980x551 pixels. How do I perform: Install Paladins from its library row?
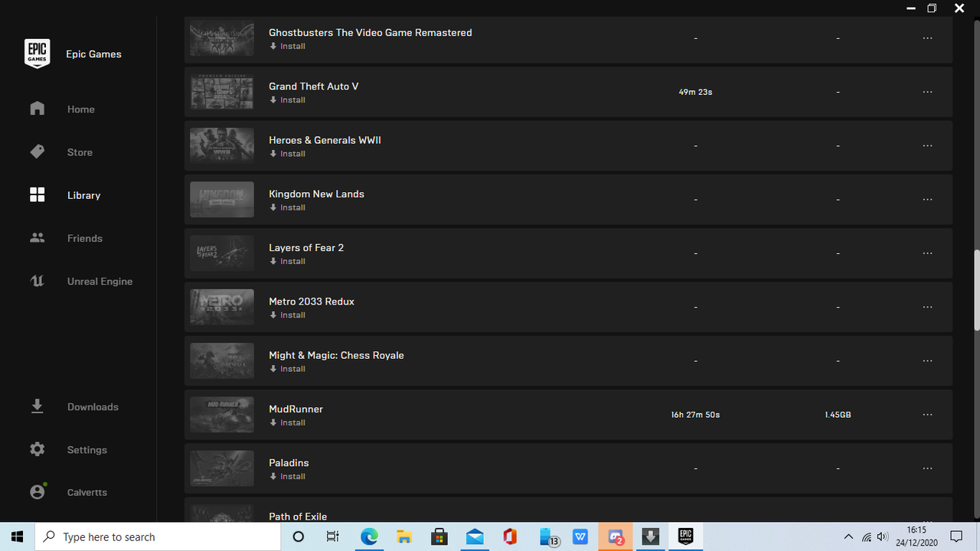[287, 476]
